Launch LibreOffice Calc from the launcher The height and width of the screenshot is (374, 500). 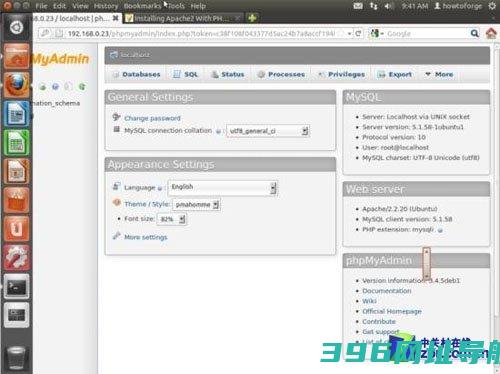click(x=16, y=143)
